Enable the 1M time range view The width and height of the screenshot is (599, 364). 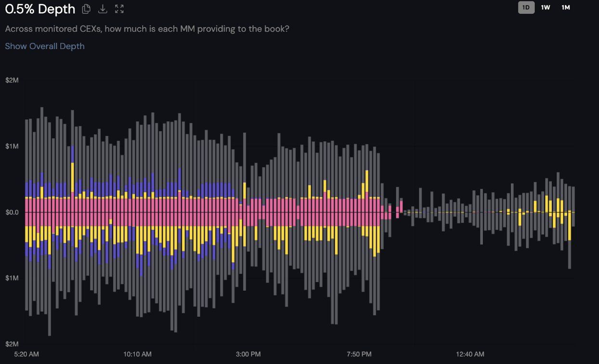pos(565,7)
